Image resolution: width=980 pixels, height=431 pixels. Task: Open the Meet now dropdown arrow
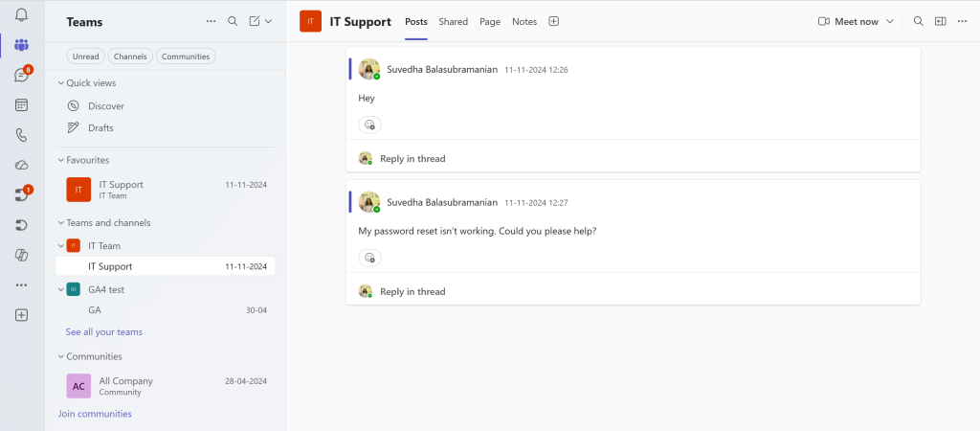click(890, 21)
